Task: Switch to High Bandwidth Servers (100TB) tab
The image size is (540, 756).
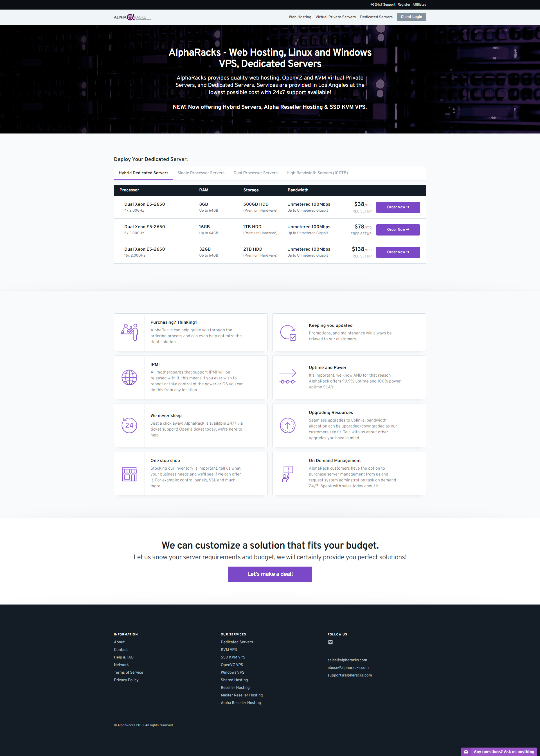Action: 317,173
